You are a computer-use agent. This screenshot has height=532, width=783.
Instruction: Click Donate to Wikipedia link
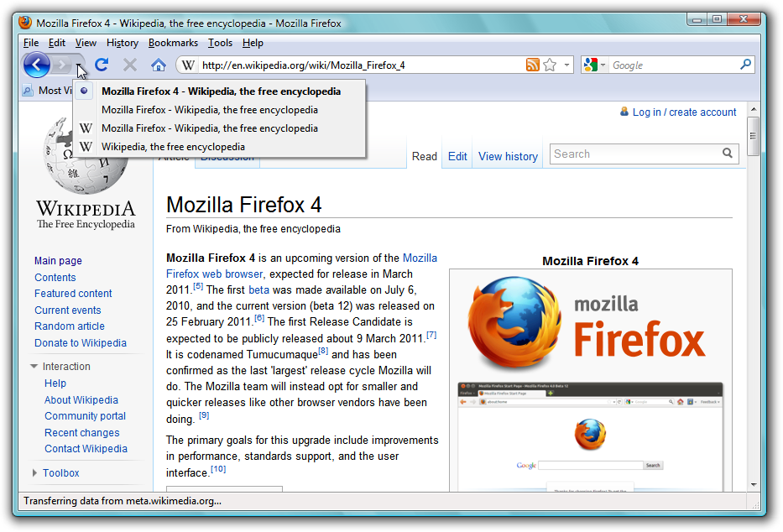click(81, 343)
